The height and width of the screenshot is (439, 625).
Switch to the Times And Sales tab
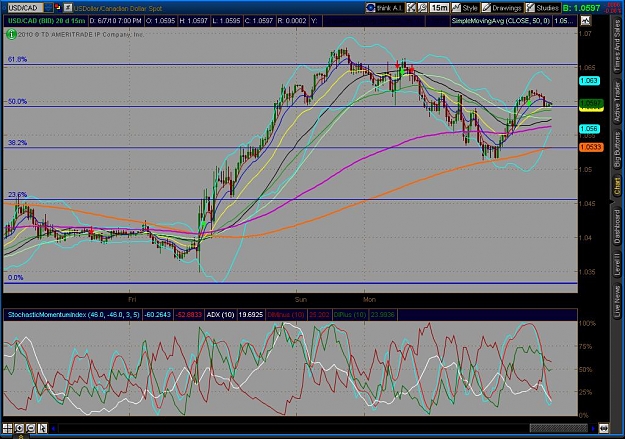[617, 47]
